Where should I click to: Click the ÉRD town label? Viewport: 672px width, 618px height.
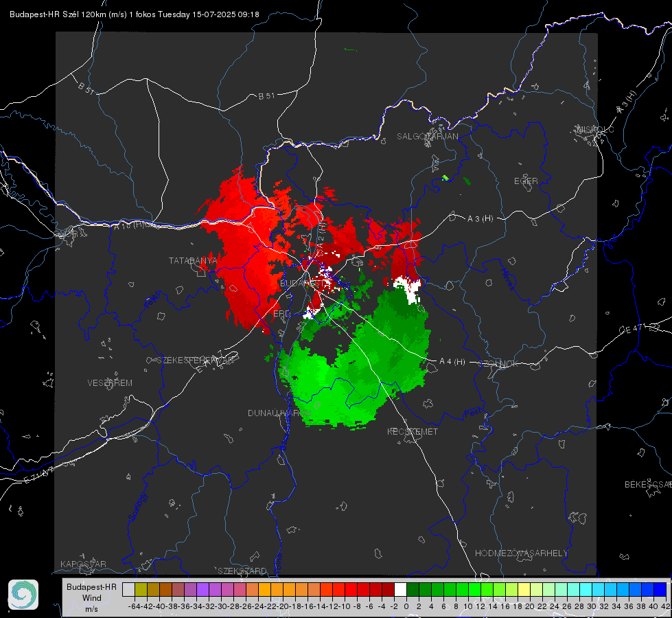(x=281, y=314)
